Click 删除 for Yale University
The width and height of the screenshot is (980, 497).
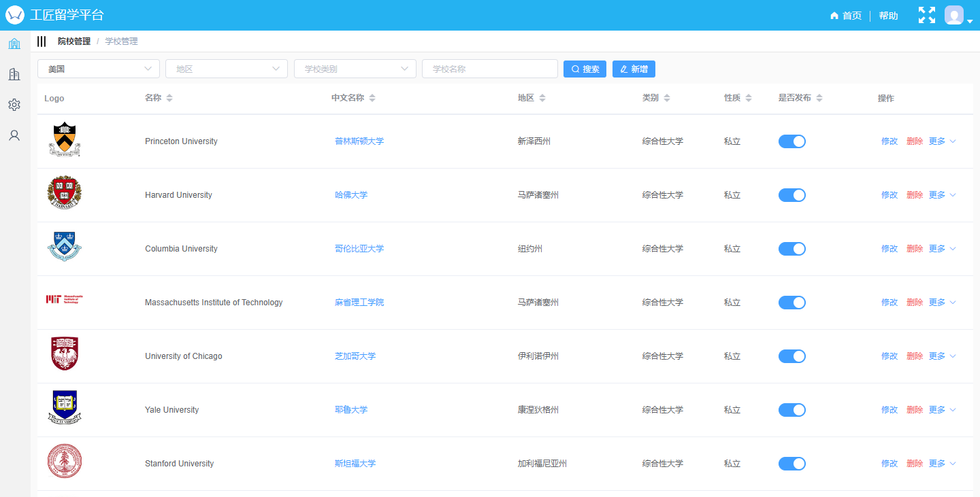(x=915, y=410)
